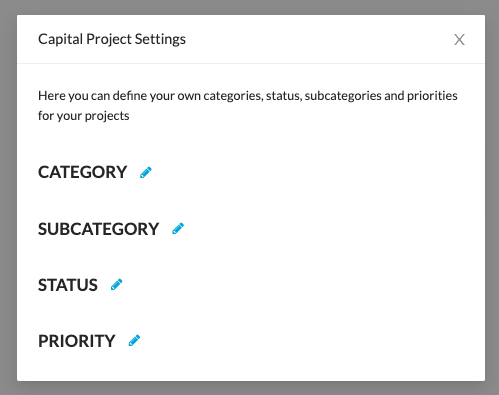This screenshot has width=499, height=395.
Task: Click the STATUS heading label
Action: click(68, 285)
